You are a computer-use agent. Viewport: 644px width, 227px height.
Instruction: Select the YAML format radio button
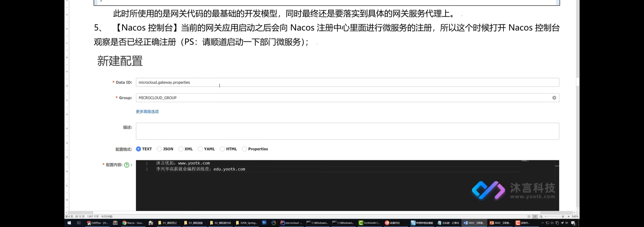[200, 149]
